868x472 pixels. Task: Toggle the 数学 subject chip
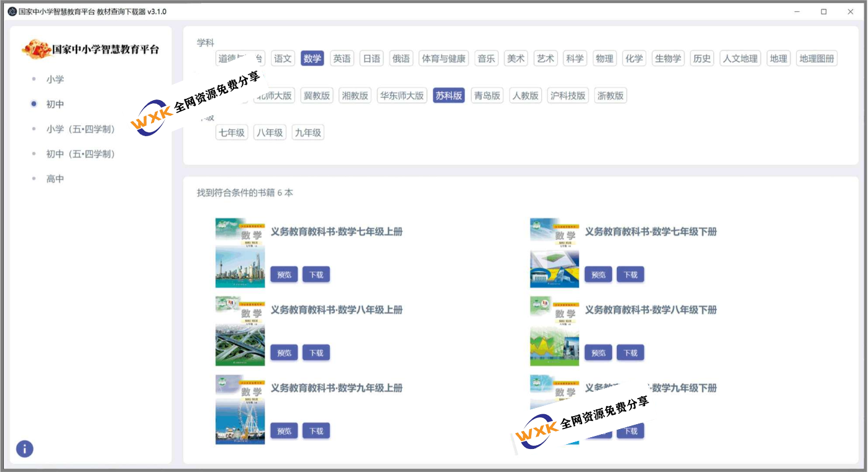tap(313, 58)
